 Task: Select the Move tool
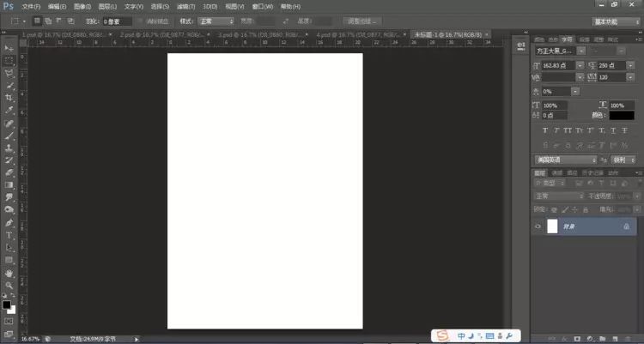[x=9, y=48]
